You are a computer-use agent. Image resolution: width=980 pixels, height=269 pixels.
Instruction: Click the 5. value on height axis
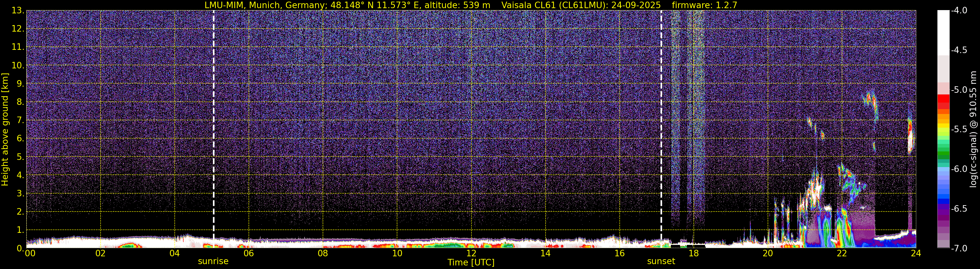click(x=20, y=157)
